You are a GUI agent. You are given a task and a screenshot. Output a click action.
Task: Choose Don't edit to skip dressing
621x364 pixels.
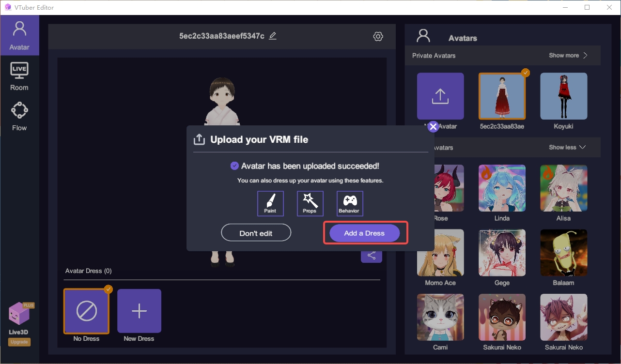[x=256, y=232]
